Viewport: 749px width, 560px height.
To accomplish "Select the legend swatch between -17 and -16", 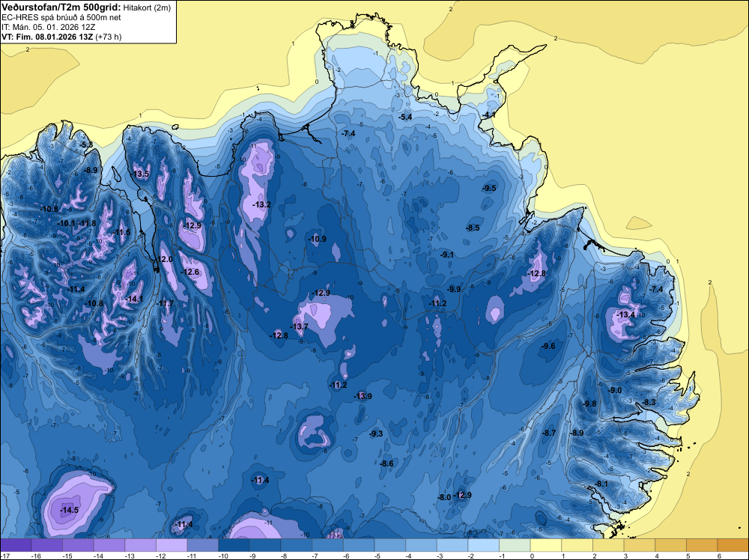I will click(16, 545).
